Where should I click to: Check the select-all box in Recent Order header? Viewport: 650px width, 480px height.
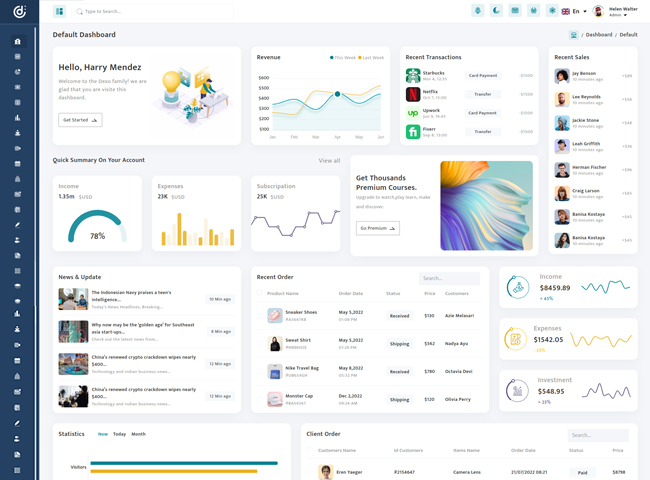260,293
